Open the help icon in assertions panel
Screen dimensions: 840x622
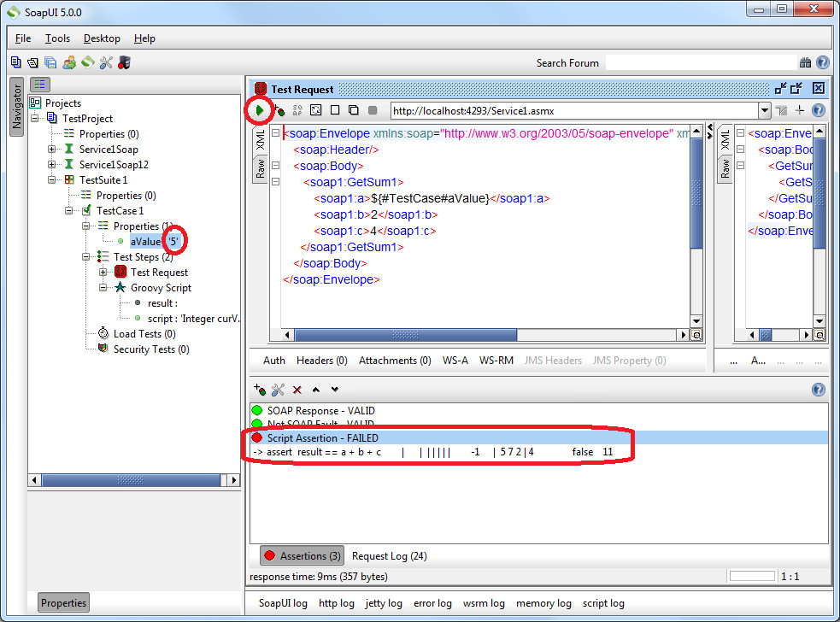click(x=819, y=390)
